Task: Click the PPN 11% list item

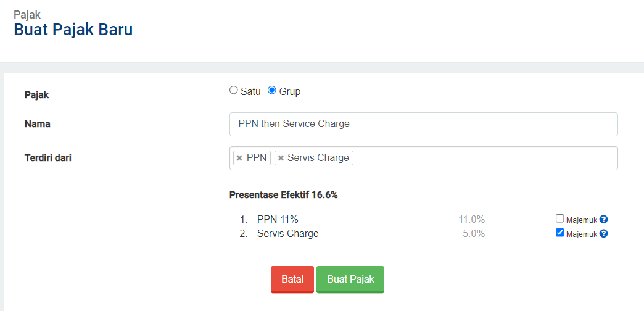Action: 278,220
